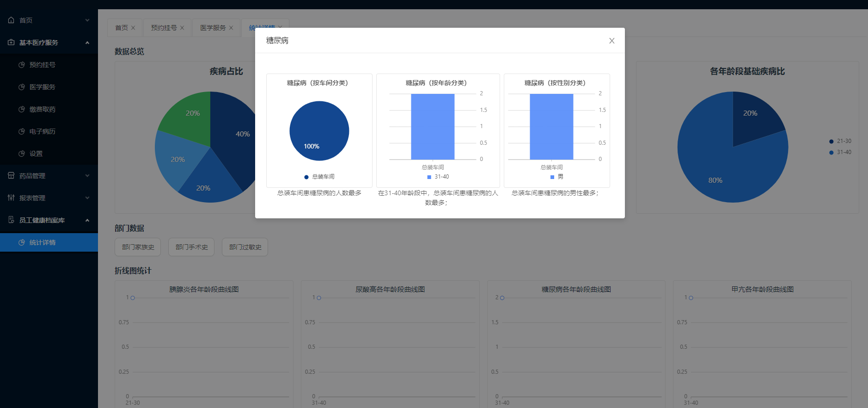Open the 医学服务 sidebar item
Viewport: 868px width, 408px height.
[x=49, y=87]
